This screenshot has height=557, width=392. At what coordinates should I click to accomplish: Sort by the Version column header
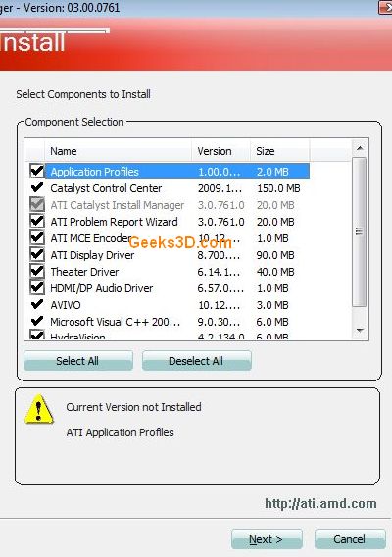(220, 151)
